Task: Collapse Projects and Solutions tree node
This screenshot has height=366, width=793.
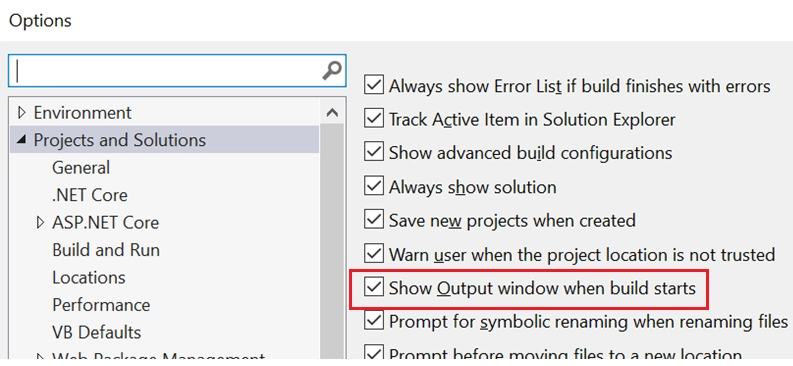Action: [21, 140]
